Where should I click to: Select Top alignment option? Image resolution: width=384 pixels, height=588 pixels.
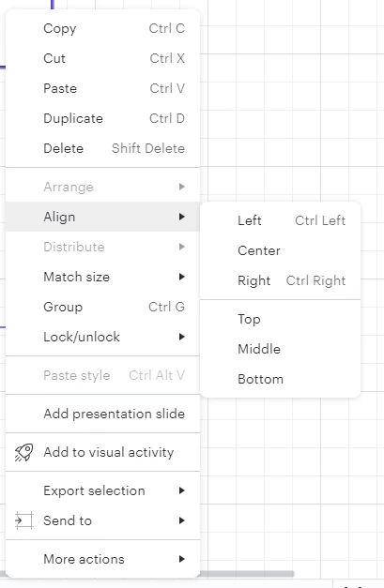pos(281,319)
